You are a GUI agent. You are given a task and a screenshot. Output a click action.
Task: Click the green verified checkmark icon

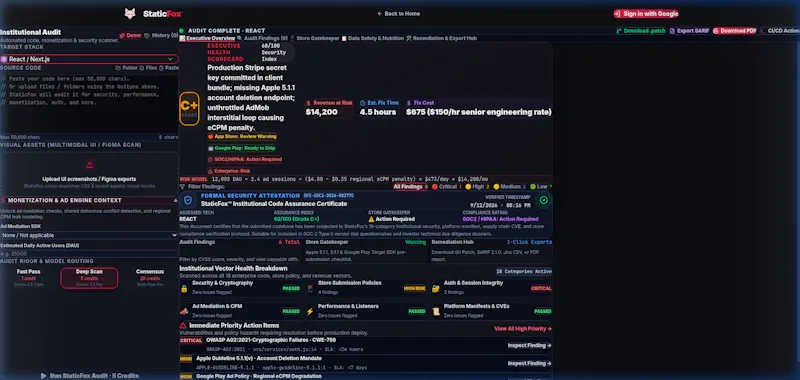click(x=543, y=200)
